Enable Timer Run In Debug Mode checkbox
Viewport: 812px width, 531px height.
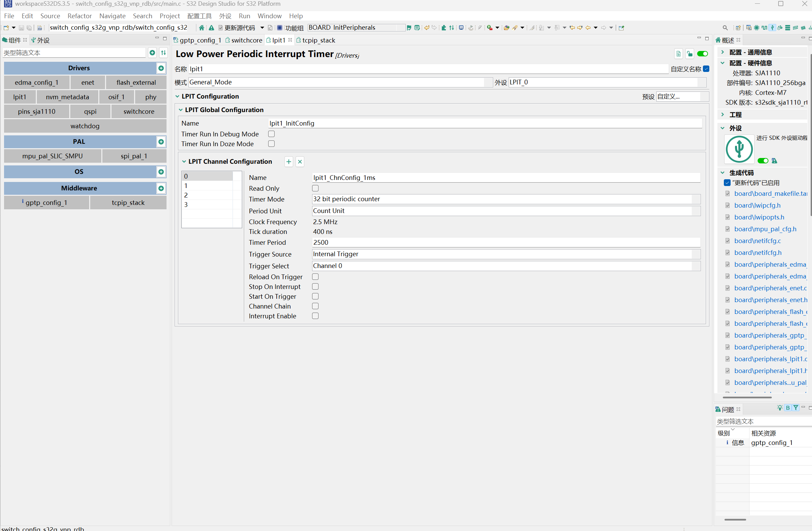click(271, 134)
